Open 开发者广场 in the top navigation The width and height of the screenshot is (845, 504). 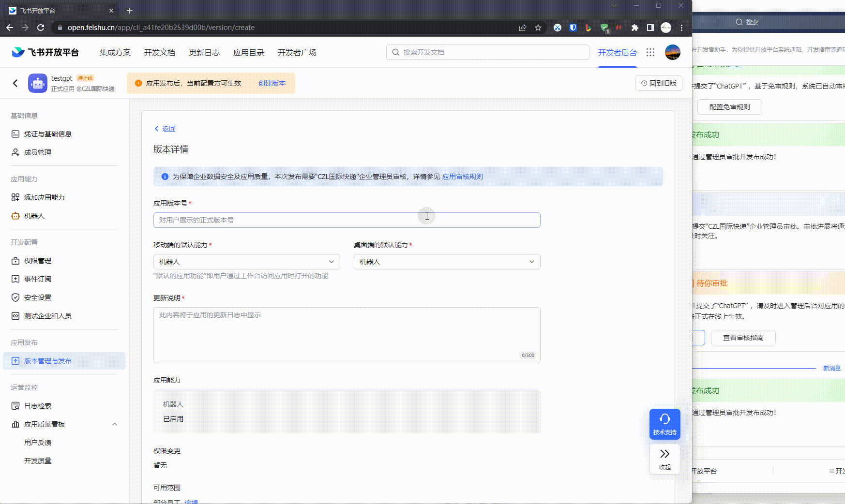click(297, 52)
